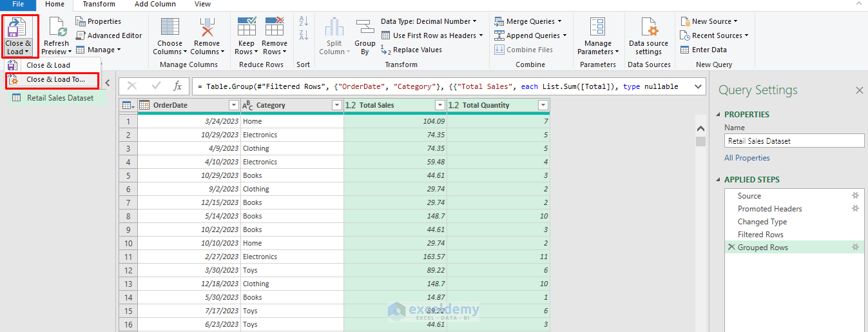
Task: Click the Split Column icon
Action: coord(334,28)
